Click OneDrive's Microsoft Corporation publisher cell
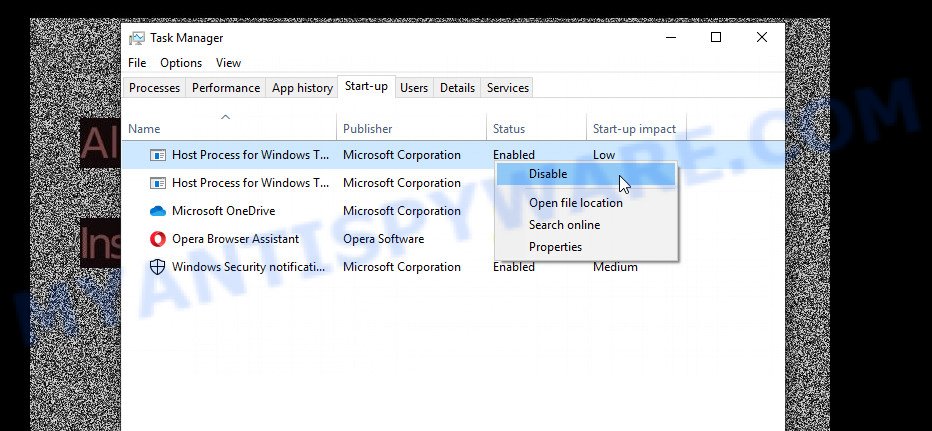Screen dimensions: 932x431 click(x=402, y=211)
